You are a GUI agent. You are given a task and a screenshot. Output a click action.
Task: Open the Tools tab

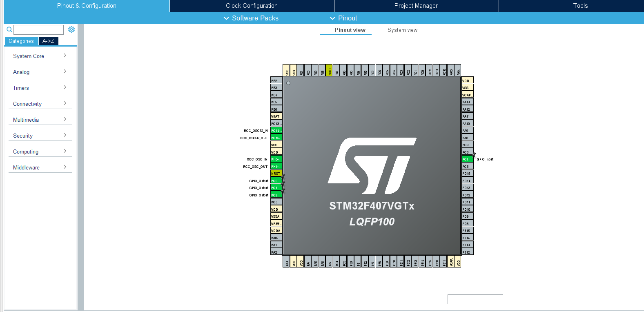pos(580,6)
